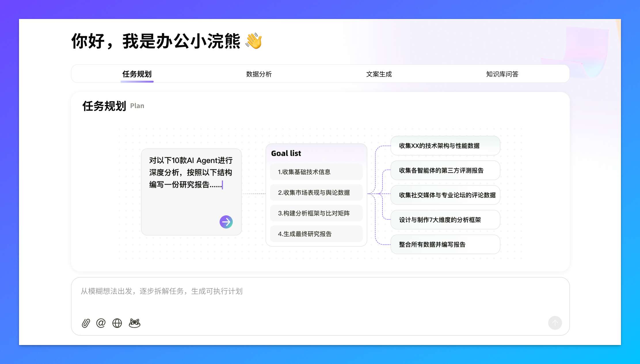Expand branches of goal "2.收集市场表现与舆论数据"
This screenshot has width=640, height=364.
click(316, 193)
